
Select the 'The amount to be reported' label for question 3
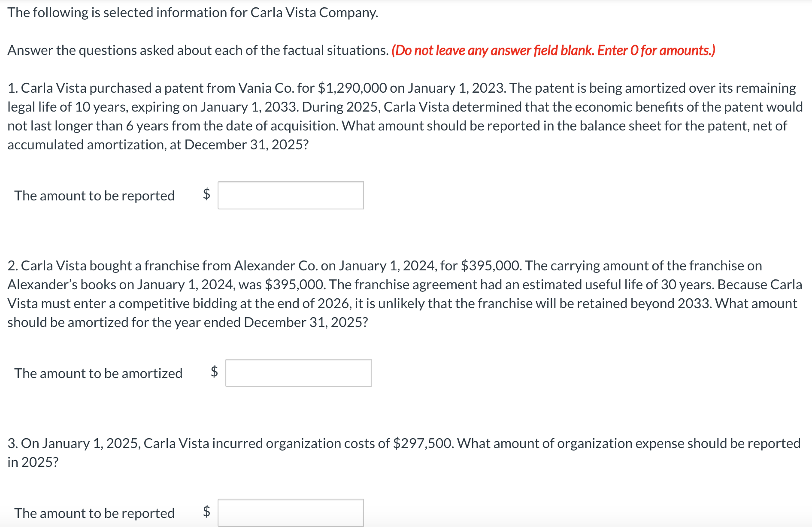tap(94, 513)
